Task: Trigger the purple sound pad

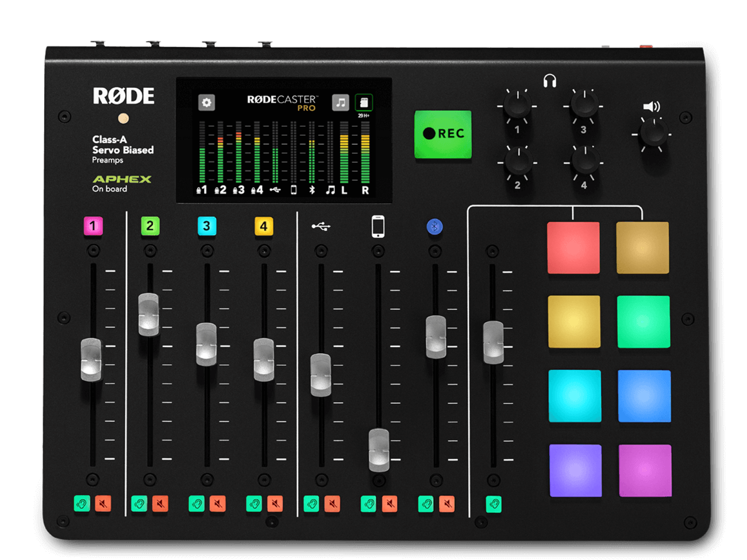Action: [575, 471]
